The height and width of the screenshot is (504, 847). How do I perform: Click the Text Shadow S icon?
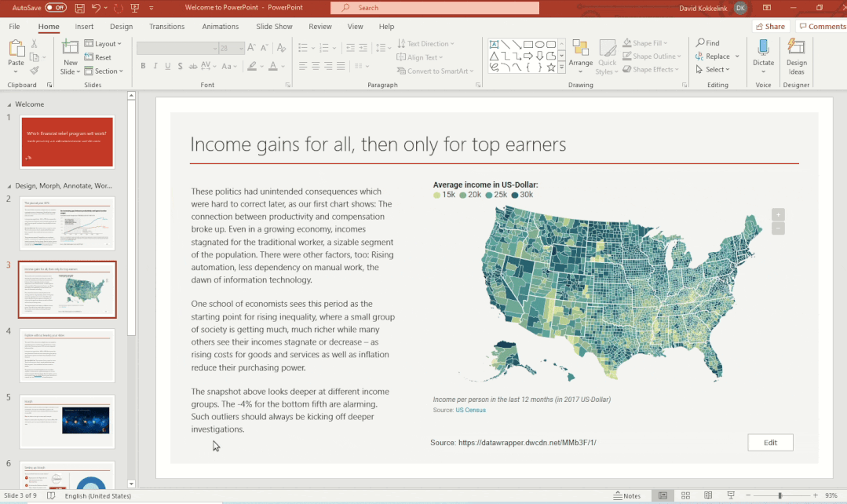[x=180, y=66]
